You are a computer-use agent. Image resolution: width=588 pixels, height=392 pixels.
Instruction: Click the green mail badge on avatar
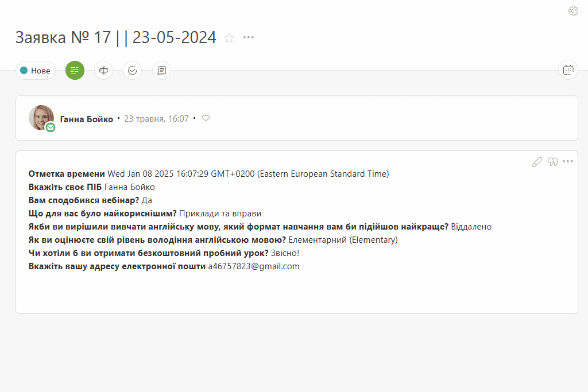[51, 128]
